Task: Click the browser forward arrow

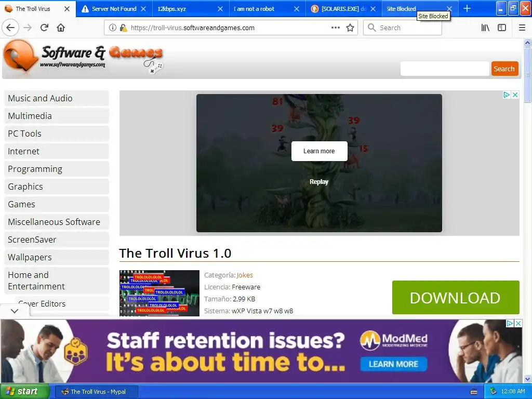Action: tap(28, 28)
